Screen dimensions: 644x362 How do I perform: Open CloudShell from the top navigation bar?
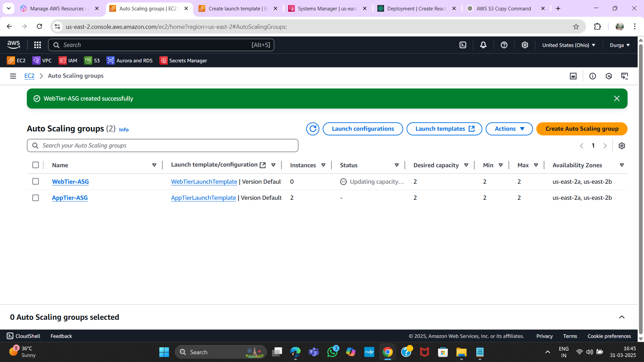[463, 45]
